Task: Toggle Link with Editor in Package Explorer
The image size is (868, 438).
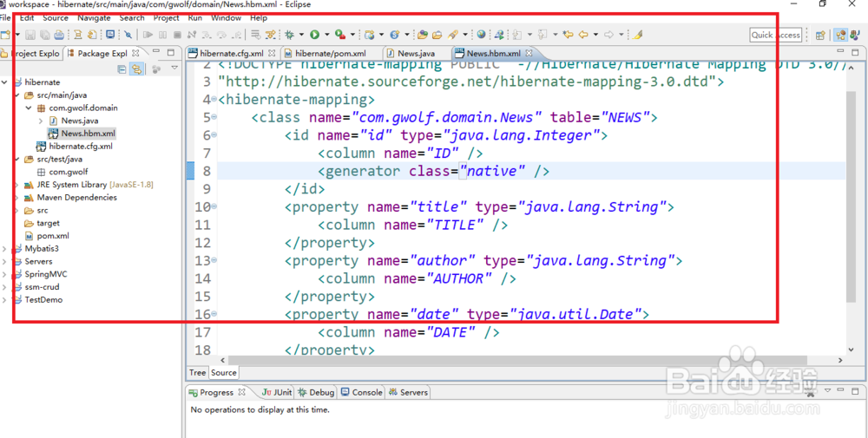Action: (x=135, y=69)
